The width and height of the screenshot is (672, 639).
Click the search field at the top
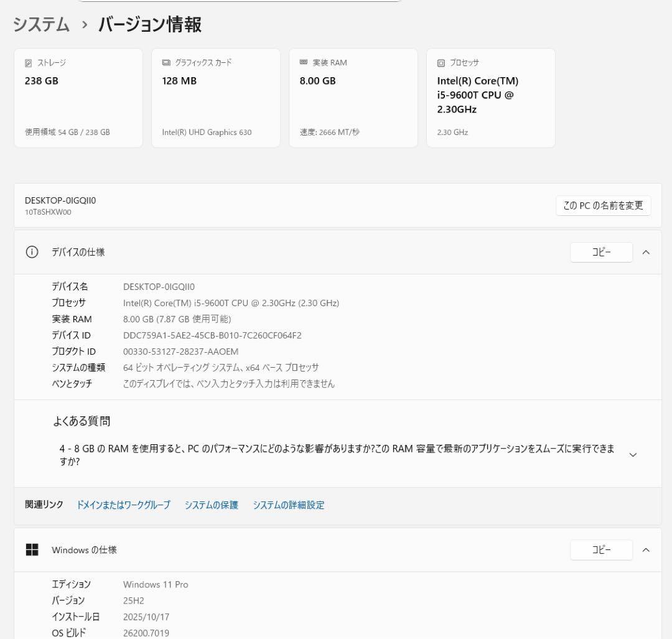point(240,2)
